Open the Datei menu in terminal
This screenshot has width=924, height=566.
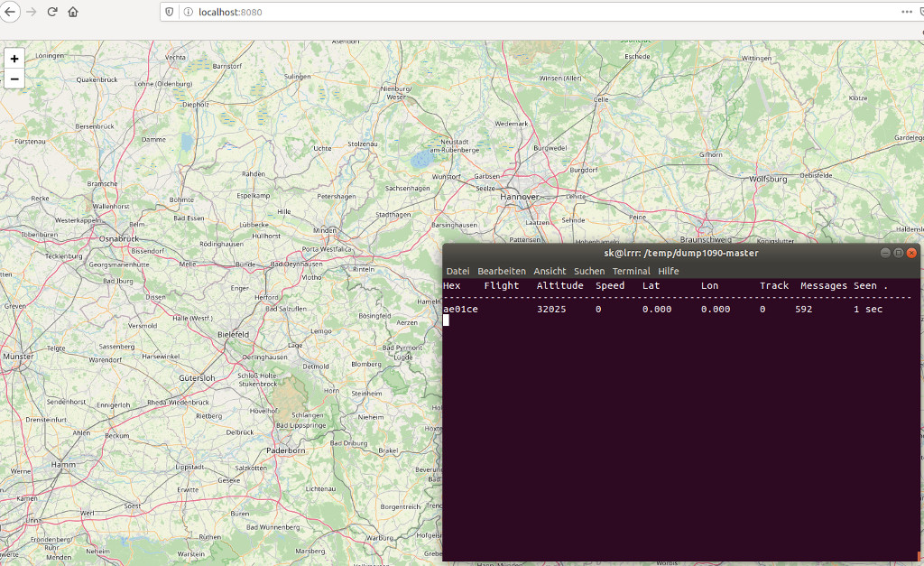click(457, 271)
